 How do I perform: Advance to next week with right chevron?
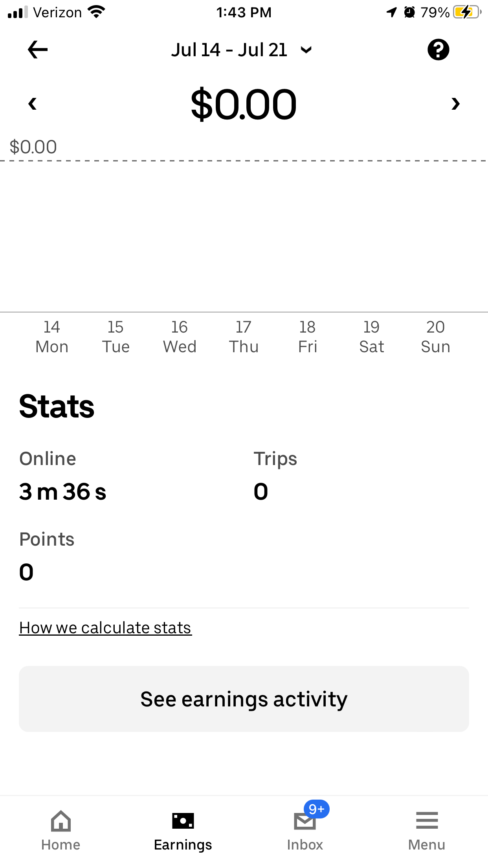tap(455, 104)
